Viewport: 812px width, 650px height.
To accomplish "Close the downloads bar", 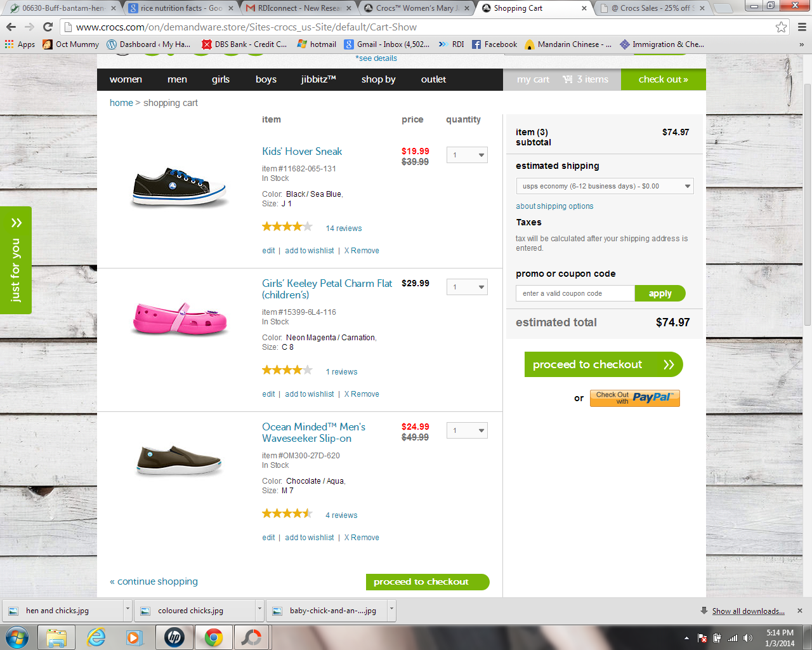I will (x=800, y=611).
